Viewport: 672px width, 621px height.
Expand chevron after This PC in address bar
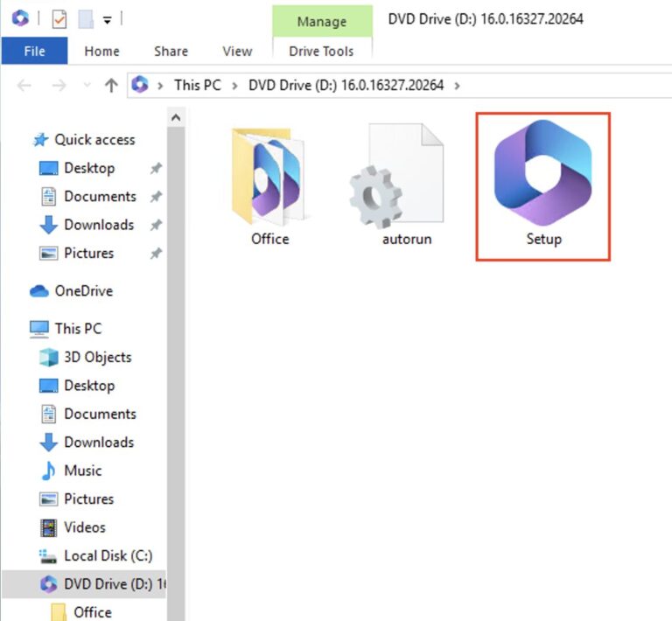point(234,86)
